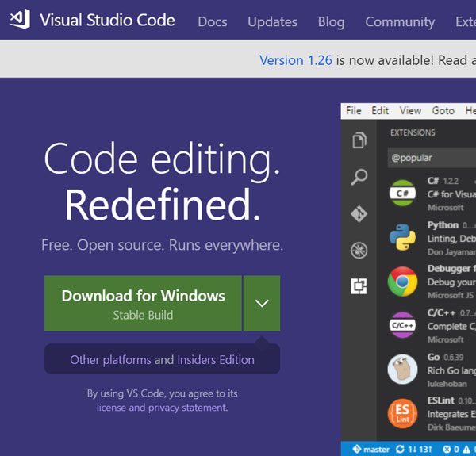Open the Docs navigation item
Screen dimensions: 476x456
pos(213,22)
